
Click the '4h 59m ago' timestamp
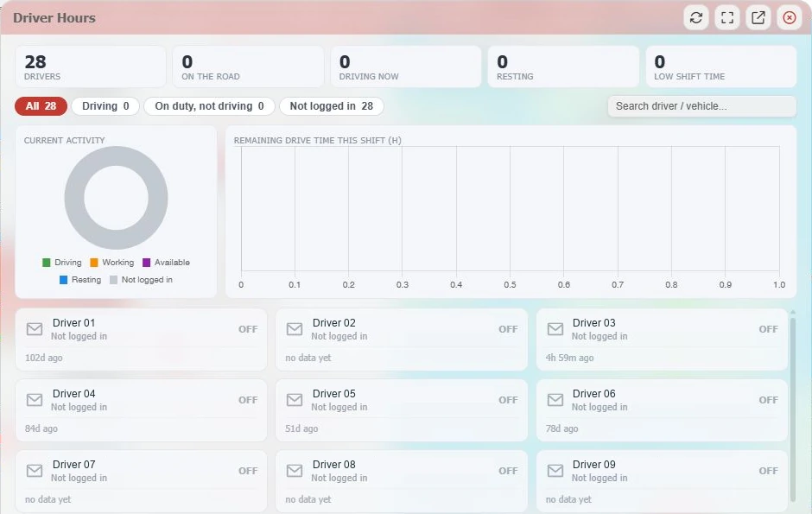(x=569, y=358)
